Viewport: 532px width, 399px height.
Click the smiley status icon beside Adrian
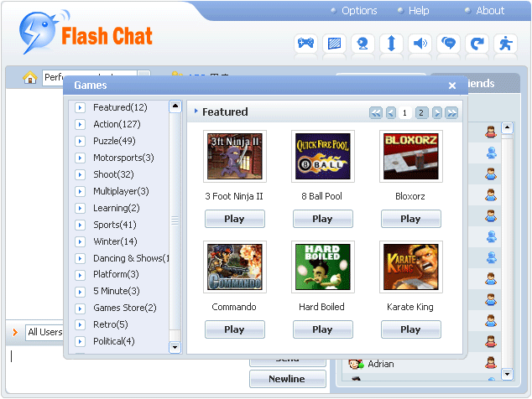point(356,364)
